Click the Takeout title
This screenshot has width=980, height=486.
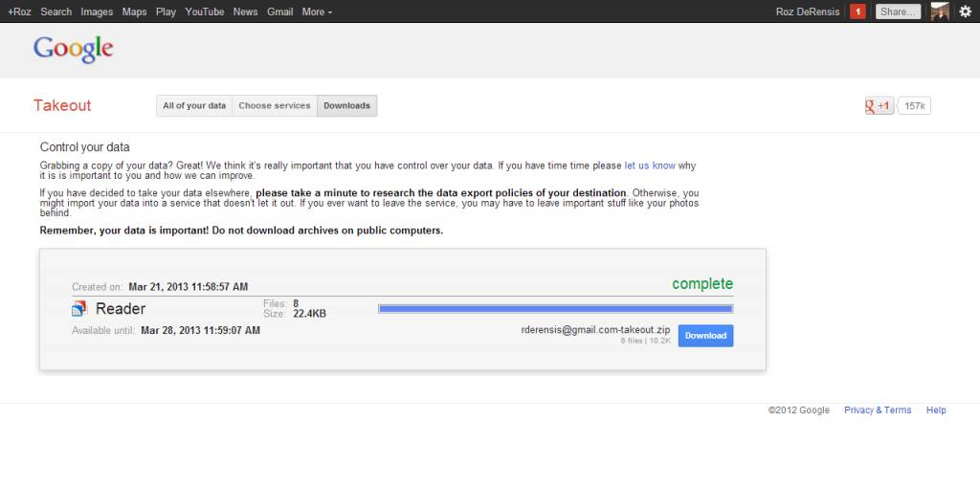62,105
